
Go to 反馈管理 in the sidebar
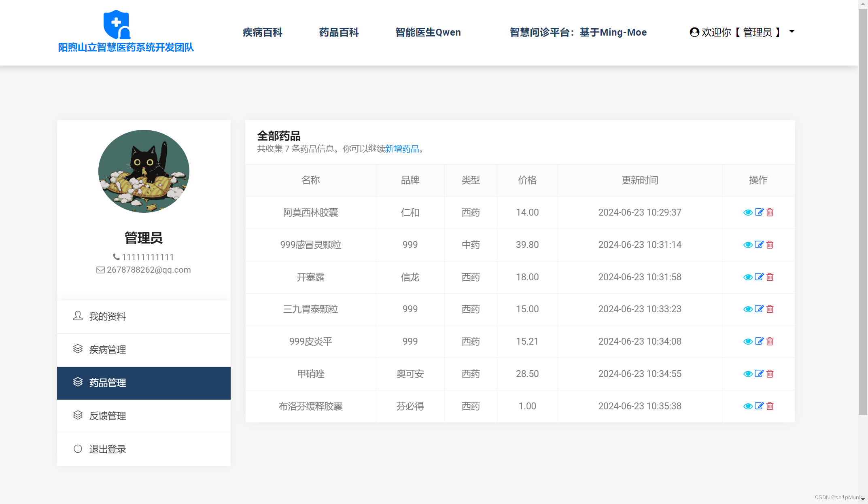click(x=144, y=416)
